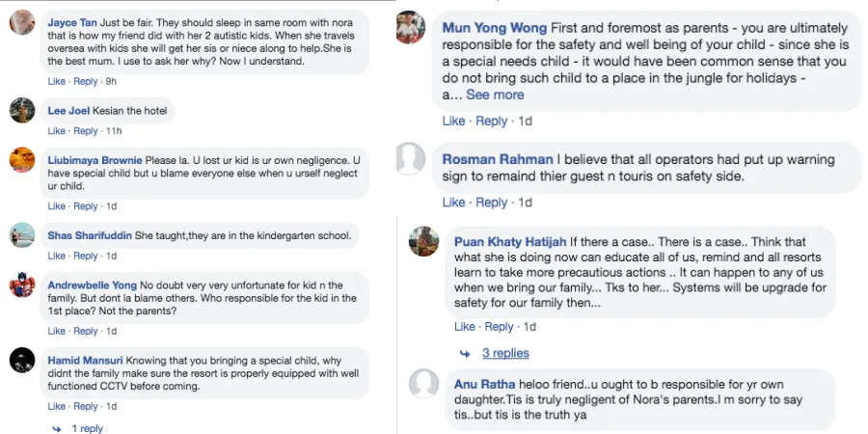Click Shas Sharifuddin's avatar
Image resolution: width=868 pixels, height=434 pixels.
pyautogui.click(x=22, y=235)
